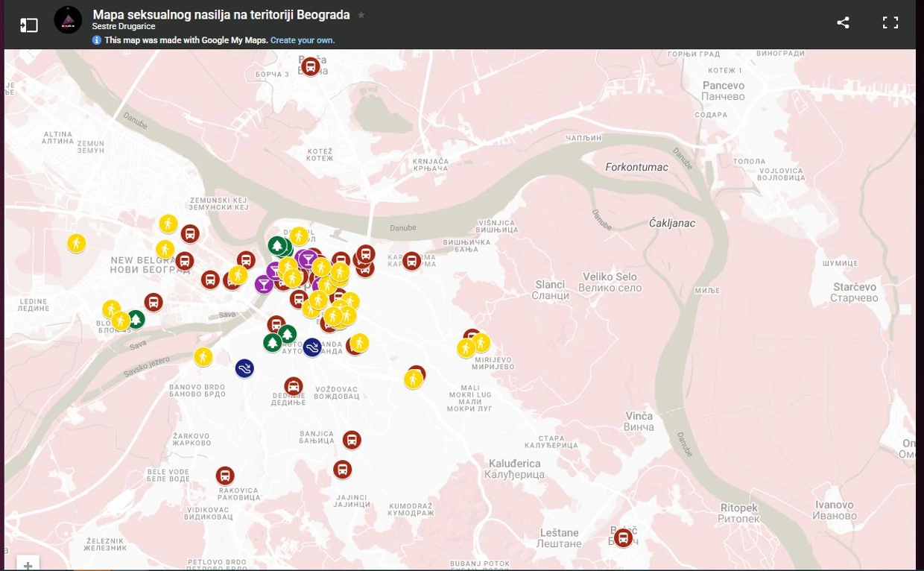Viewport: 924px width, 571px height.
Task: Open the 'Create your own' link
Action: coord(303,40)
